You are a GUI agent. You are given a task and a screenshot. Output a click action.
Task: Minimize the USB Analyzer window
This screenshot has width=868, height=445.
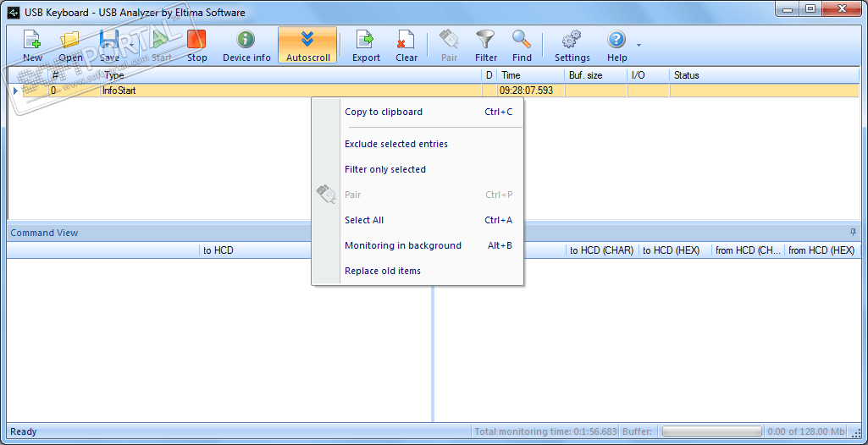[x=788, y=9]
